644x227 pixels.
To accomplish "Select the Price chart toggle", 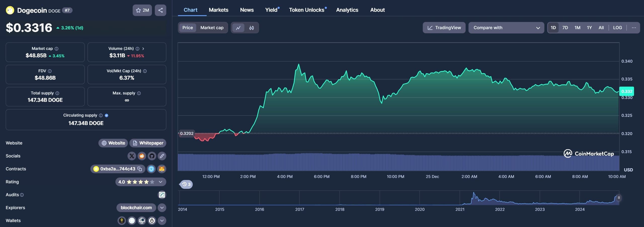I will (x=188, y=28).
